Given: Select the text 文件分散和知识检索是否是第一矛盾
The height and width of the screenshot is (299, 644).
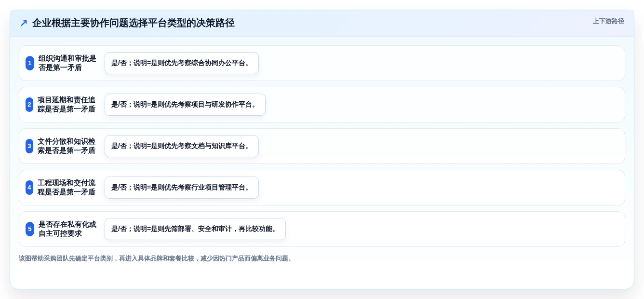Looking at the screenshot, I should tap(67, 146).
